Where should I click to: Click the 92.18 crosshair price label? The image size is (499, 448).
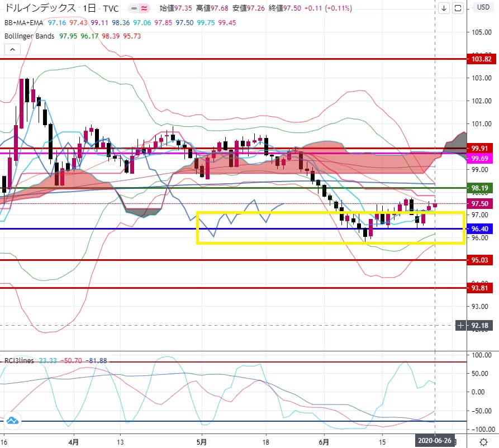(x=479, y=325)
